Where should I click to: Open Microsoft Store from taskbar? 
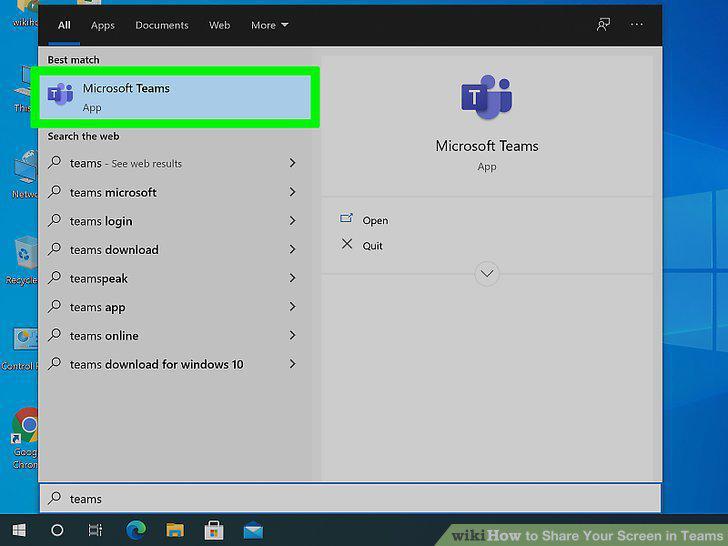(x=214, y=530)
